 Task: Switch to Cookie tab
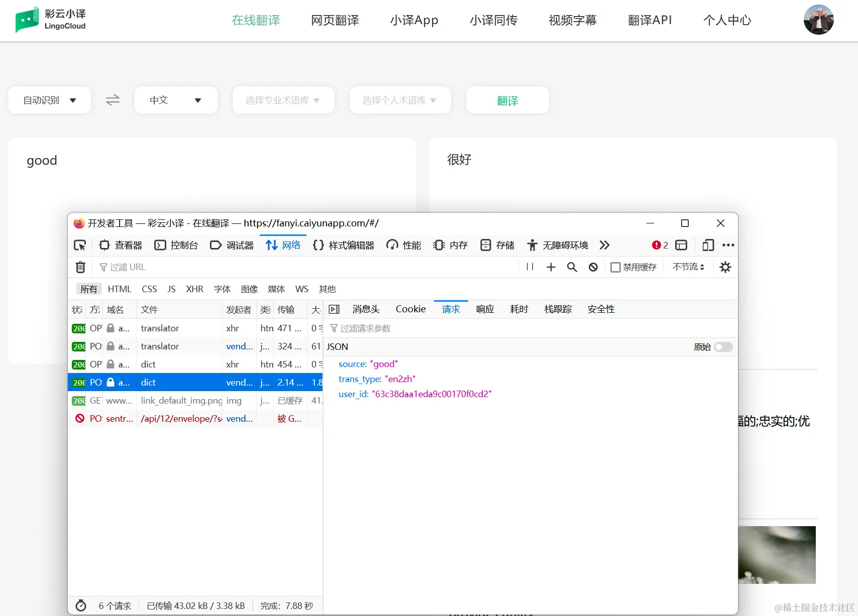click(410, 309)
